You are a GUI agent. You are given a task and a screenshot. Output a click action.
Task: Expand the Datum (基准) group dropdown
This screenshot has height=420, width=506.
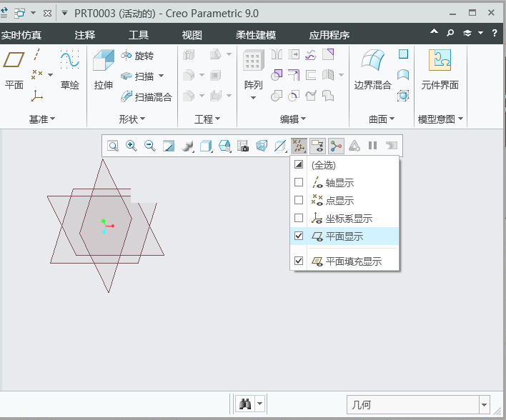(x=42, y=119)
